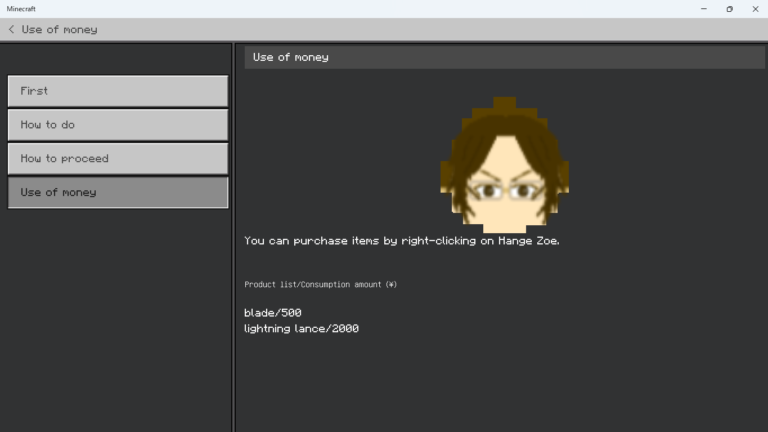Select the blade/500 product line
768x432 pixels.
click(272, 313)
